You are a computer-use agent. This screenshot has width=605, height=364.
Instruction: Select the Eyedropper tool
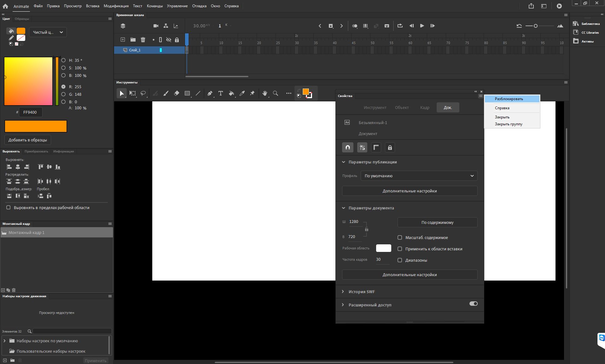click(242, 93)
